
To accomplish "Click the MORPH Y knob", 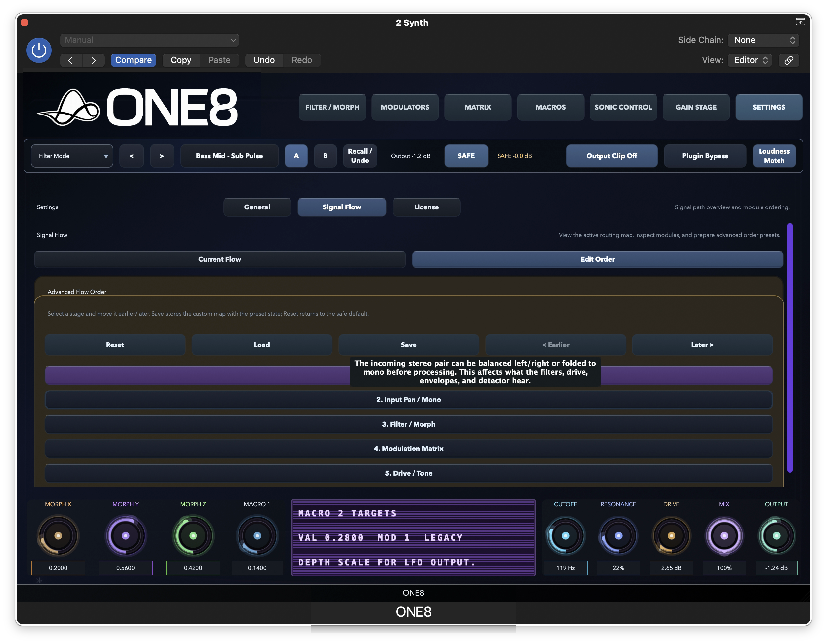I will click(126, 536).
